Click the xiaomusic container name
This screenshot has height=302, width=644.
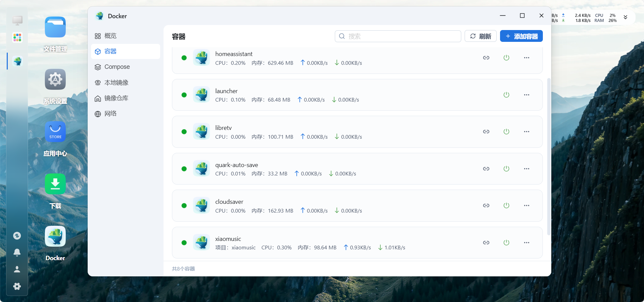[x=228, y=239]
